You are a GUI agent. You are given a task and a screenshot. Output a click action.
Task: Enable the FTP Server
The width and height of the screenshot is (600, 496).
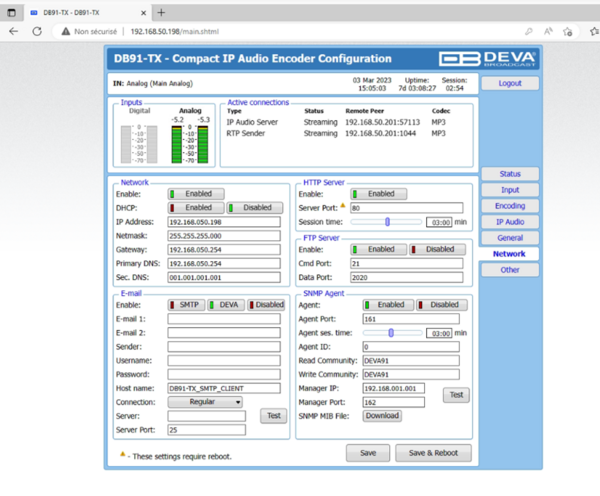pos(378,249)
